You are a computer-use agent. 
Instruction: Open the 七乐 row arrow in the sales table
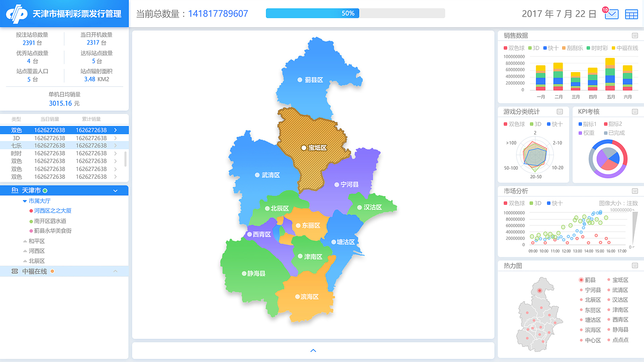pyautogui.click(x=115, y=146)
